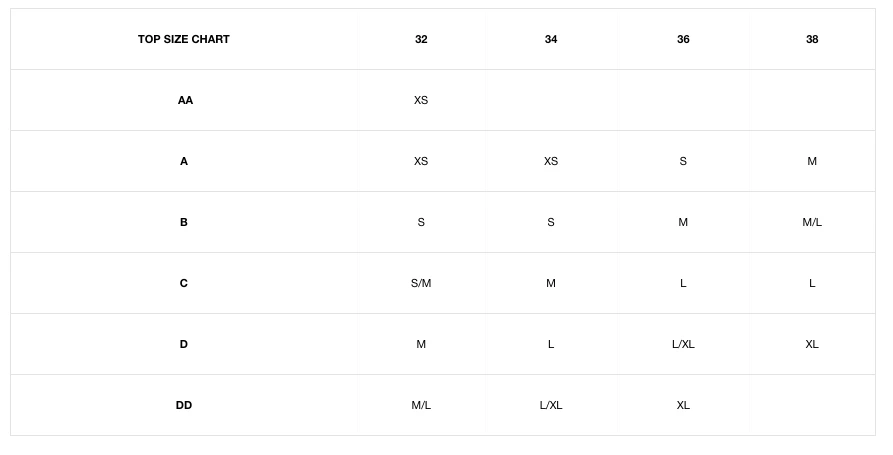Select the DD cup row label
Screen dimensions: 893x455
coord(184,406)
